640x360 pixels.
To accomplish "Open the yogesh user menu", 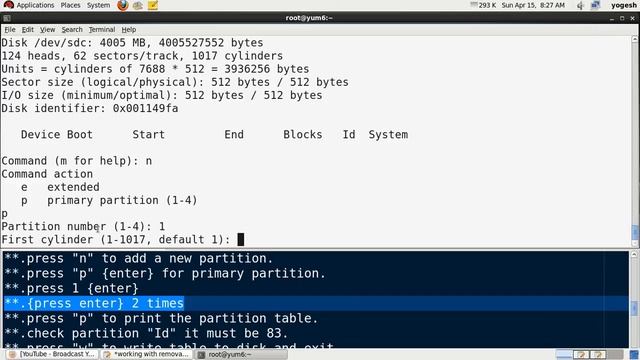I will [x=624, y=5].
